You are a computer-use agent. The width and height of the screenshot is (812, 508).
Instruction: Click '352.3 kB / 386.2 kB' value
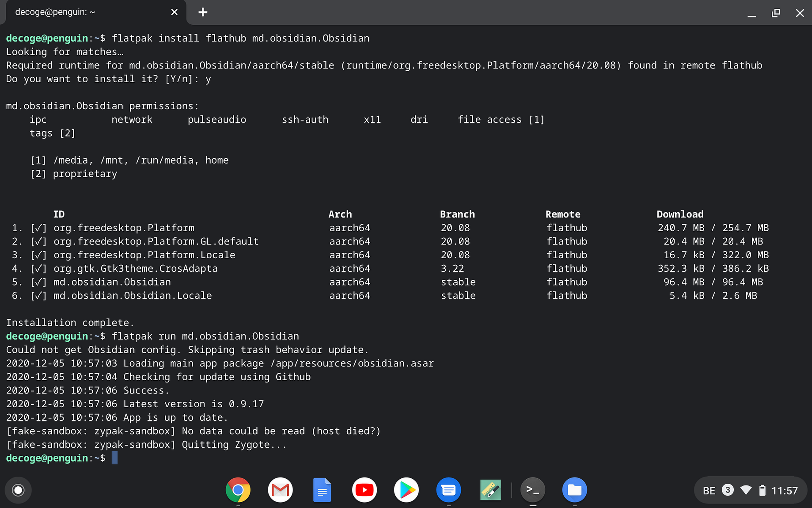point(713,268)
